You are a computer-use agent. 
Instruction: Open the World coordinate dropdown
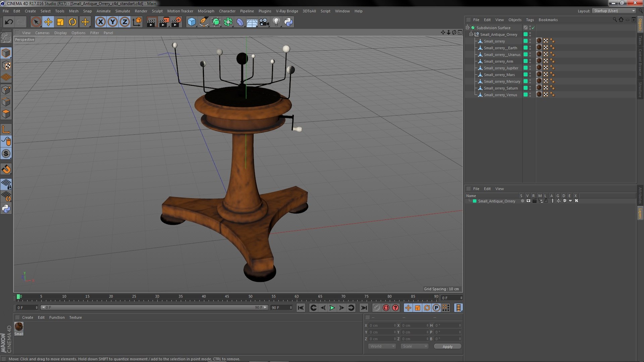[382, 346]
